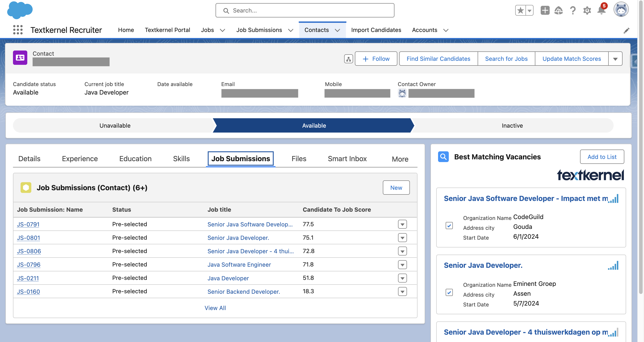Open the Textkernel Portal nav tab
Viewport: 644px width, 342px height.
pyautogui.click(x=167, y=30)
